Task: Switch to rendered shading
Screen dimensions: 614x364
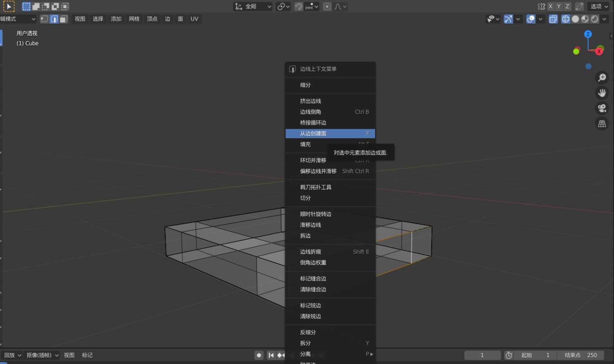Action: coord(595,19)
